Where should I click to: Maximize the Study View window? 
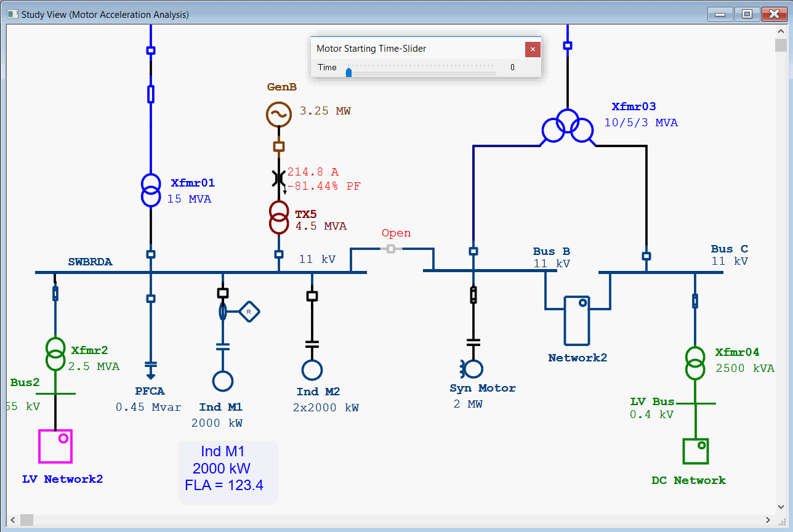pos(747,14)
